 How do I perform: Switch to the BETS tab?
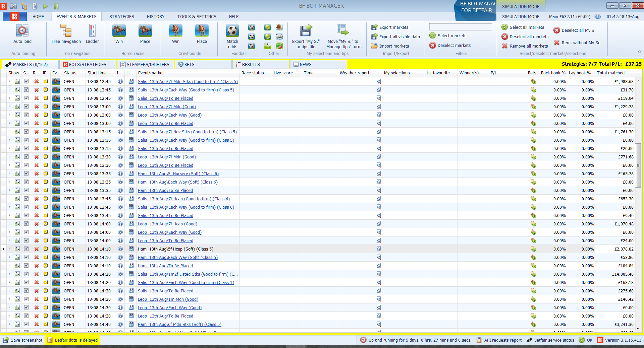[x=203, y=64]
